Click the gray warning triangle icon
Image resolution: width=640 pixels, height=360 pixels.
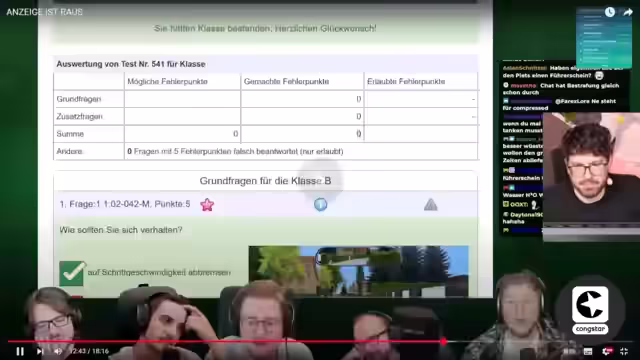(431, 204)
